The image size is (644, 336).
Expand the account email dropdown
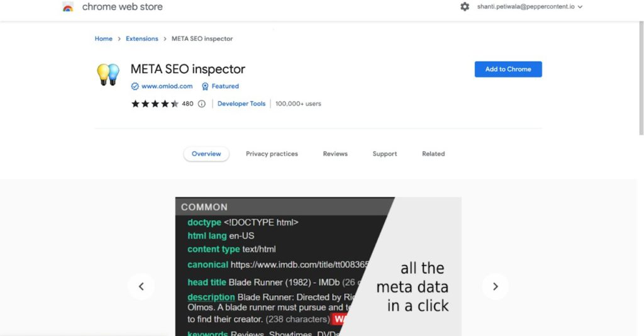click(580, 7)
